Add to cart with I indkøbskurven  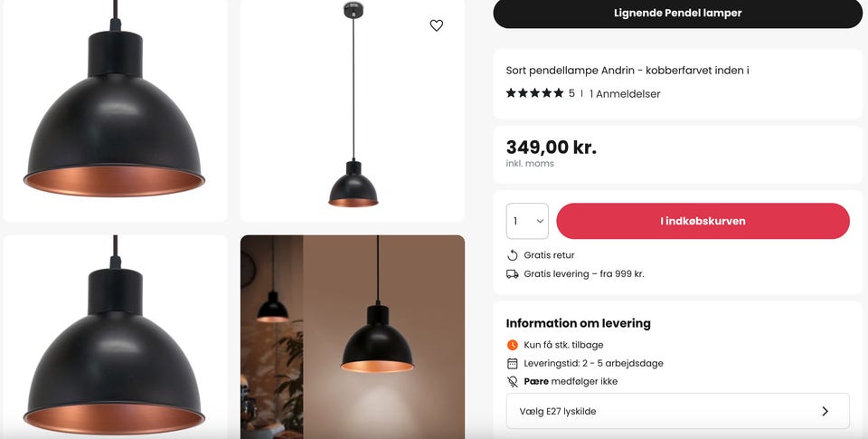pos(703,221)
